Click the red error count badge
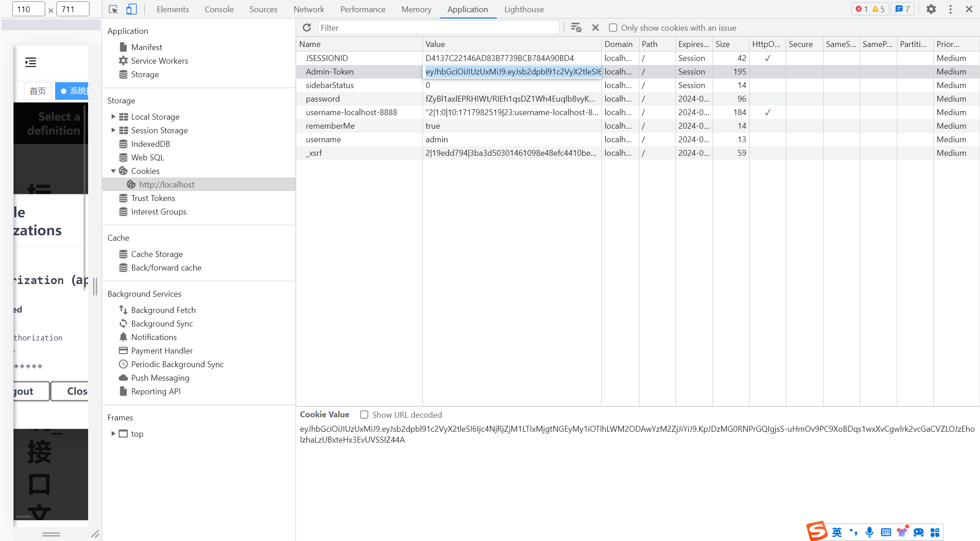Image resolution: width=980 pixels, height=541 pixels. point(862,9)
